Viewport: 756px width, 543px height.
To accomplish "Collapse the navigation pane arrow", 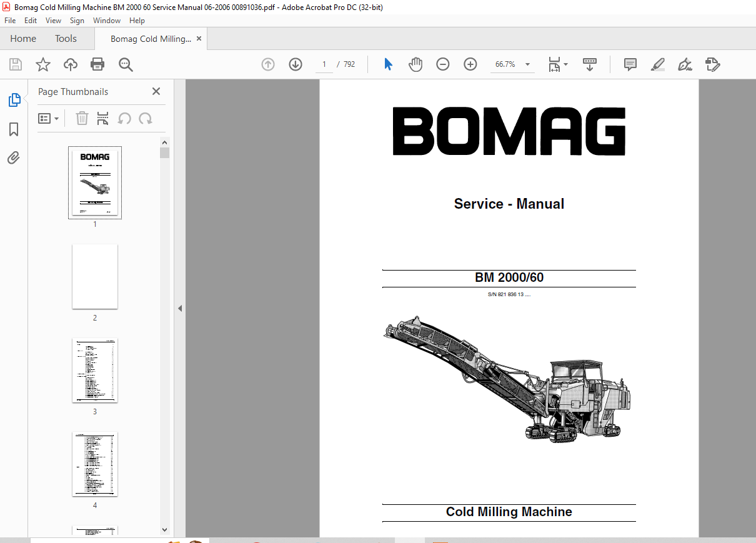I will pos(180,308).
